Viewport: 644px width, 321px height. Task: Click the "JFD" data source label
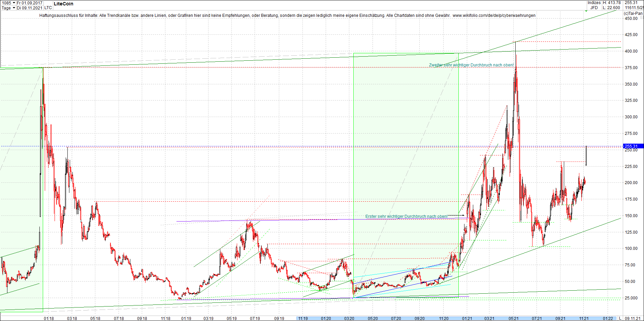[593, 7]
